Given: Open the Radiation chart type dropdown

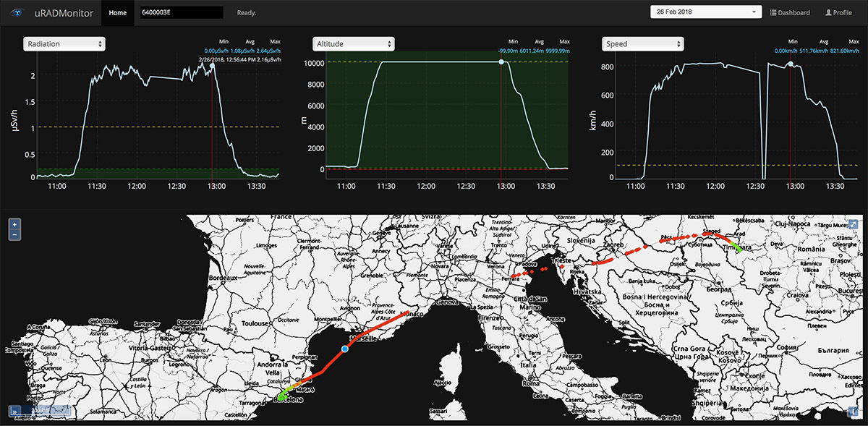Looking at the screenshot, I should [x=64, y=44].
